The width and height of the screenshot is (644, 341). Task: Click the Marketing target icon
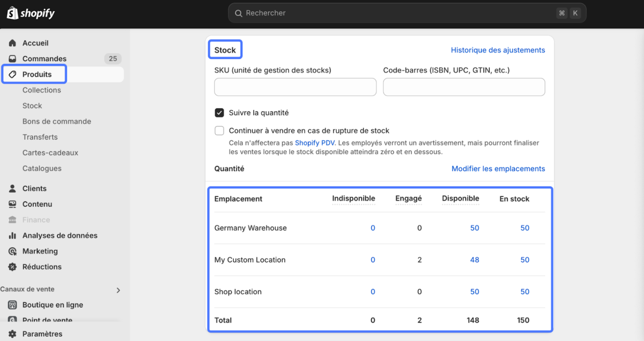12,251
